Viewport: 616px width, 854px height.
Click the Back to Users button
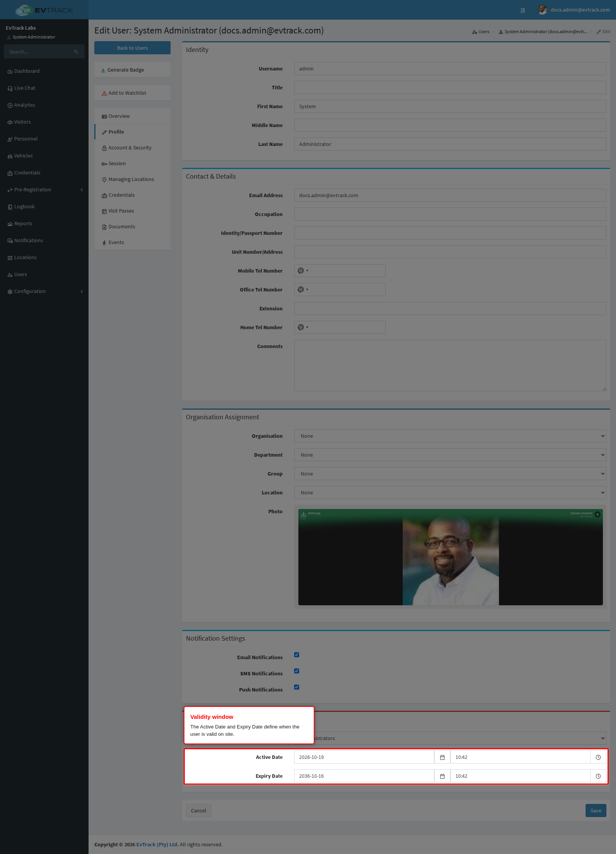click(x=132, y=48)
